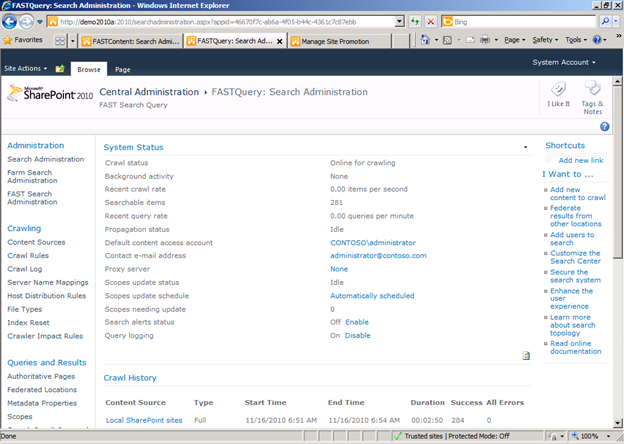Viewport: 624px width, 444px height.
Task: Open the System Account dropdown
Action: 564,62
